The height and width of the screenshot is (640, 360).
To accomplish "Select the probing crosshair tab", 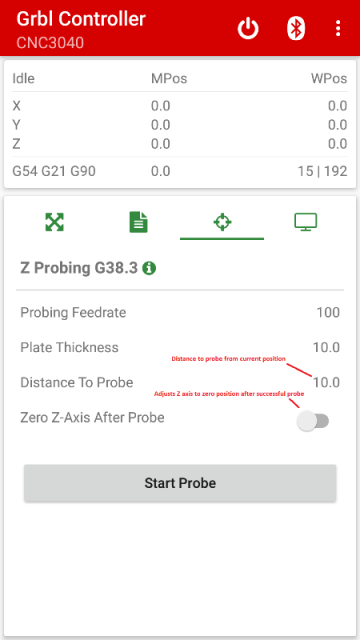I will [222, 222].
